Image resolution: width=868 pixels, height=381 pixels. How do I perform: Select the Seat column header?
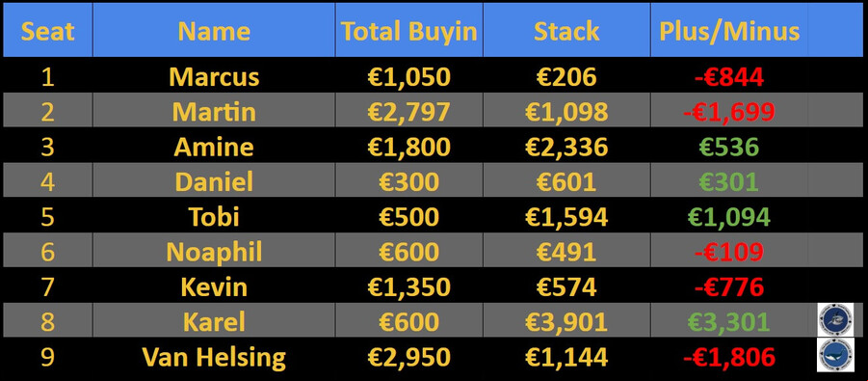pos(47,31)
